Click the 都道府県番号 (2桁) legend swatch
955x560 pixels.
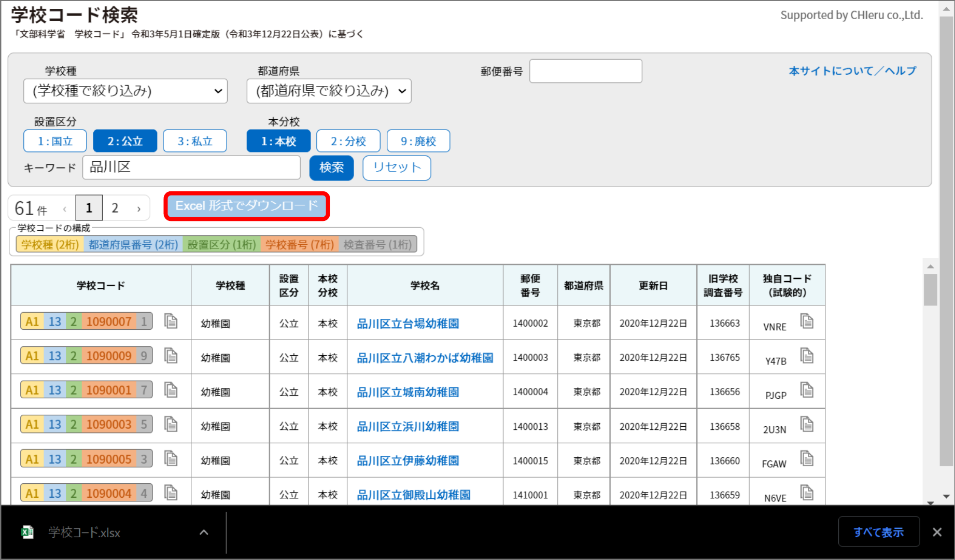(133, 244)
